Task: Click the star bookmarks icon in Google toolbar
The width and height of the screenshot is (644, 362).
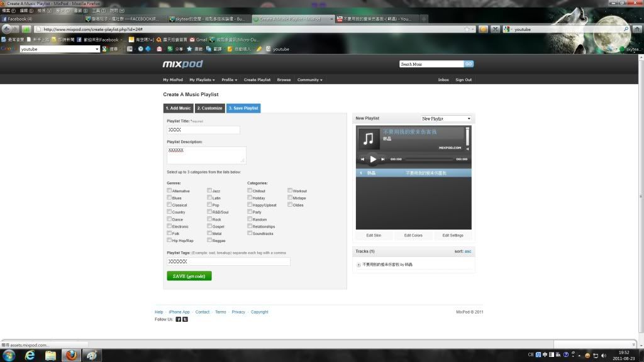Action: [x=189, y=49]
